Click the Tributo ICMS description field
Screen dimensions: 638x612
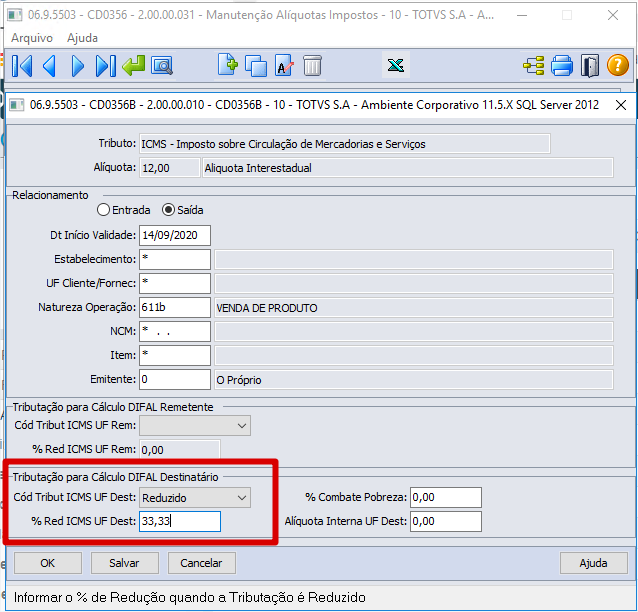point(345,144)
